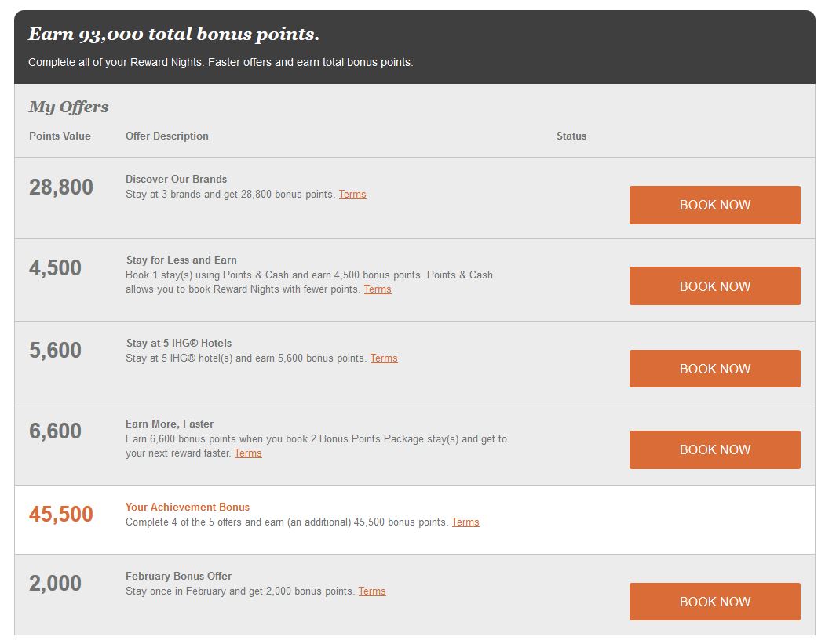The width and height of the screenshot is (825, 644).
Task: Click the 'Offer Description' column header
Action: [166, 136]
